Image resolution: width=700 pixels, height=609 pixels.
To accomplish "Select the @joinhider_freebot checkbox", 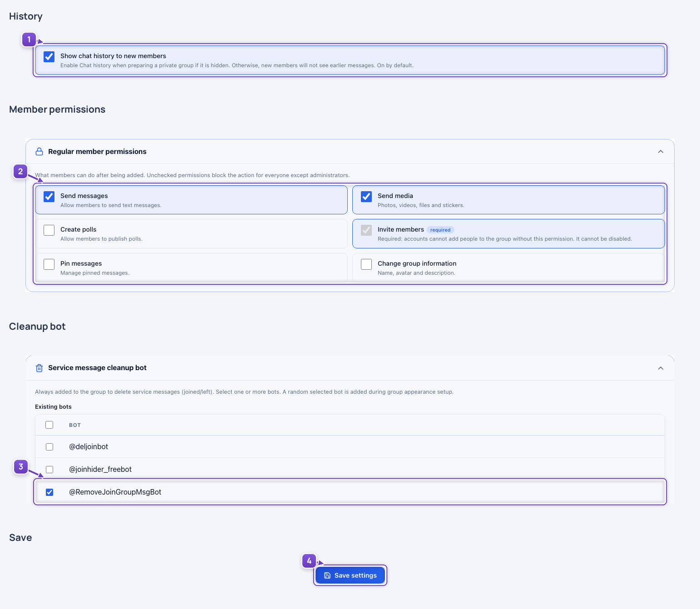I will click(x=49, y=470).
